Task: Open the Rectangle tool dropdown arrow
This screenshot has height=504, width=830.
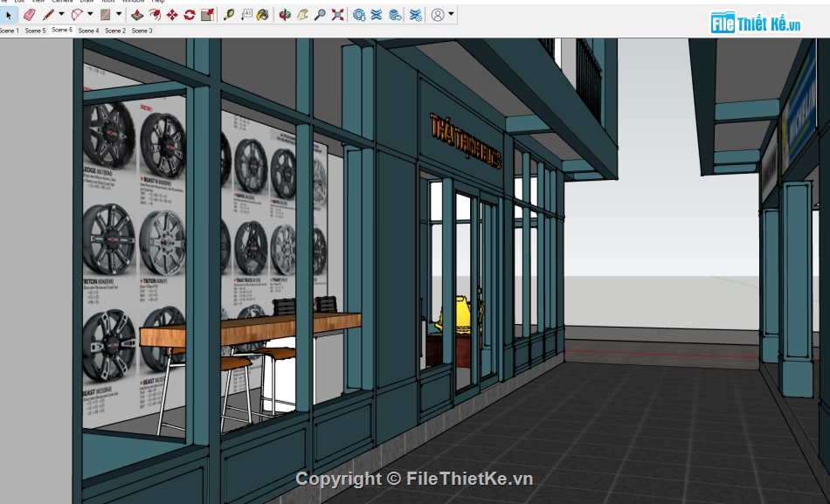Action: click(x=119, y=14)
